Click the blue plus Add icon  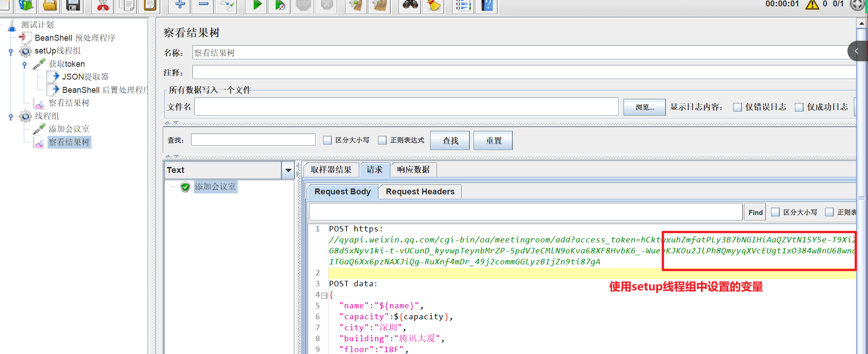click(x=180, y=5)
